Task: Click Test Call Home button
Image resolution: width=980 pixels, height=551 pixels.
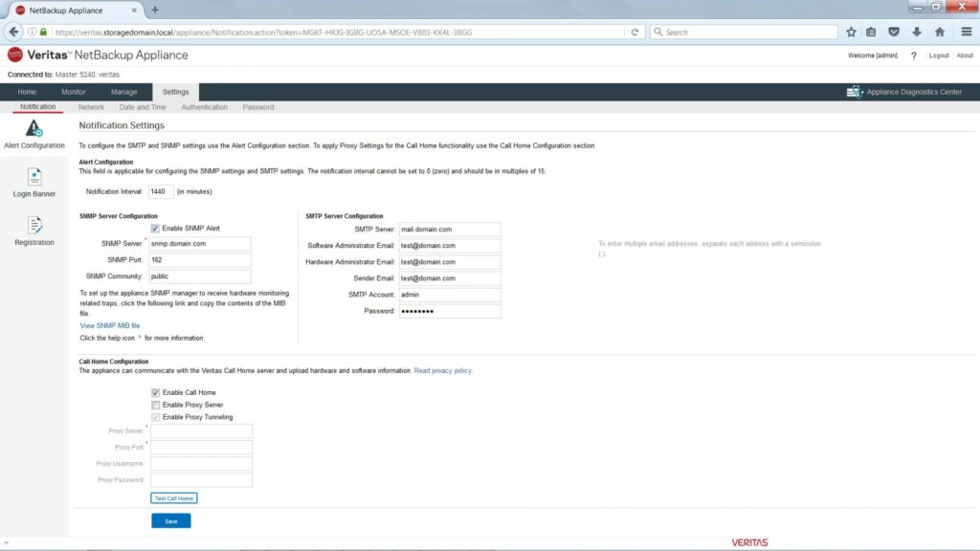Action: [174, 497]
